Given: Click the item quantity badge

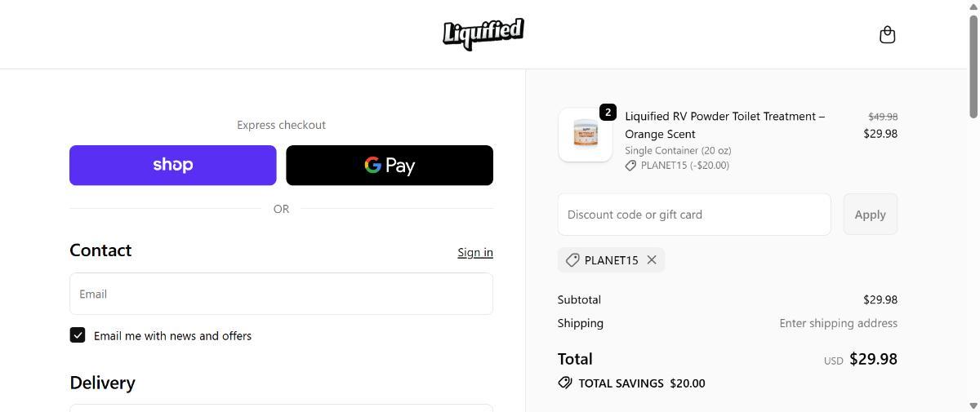Looking at the screenshot, I should click(x=608, y=113).
